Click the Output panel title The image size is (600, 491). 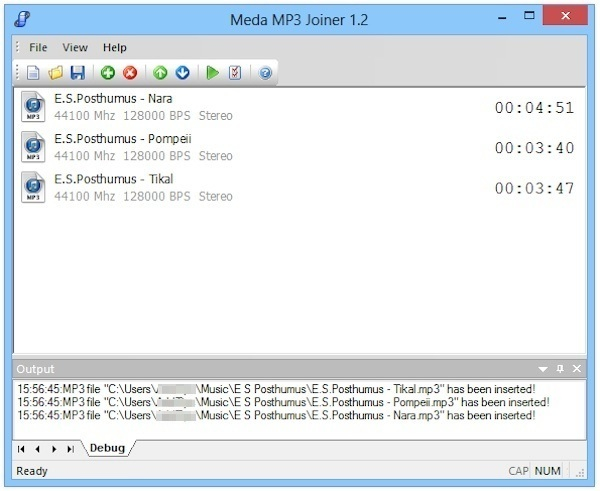coord(35,369)
